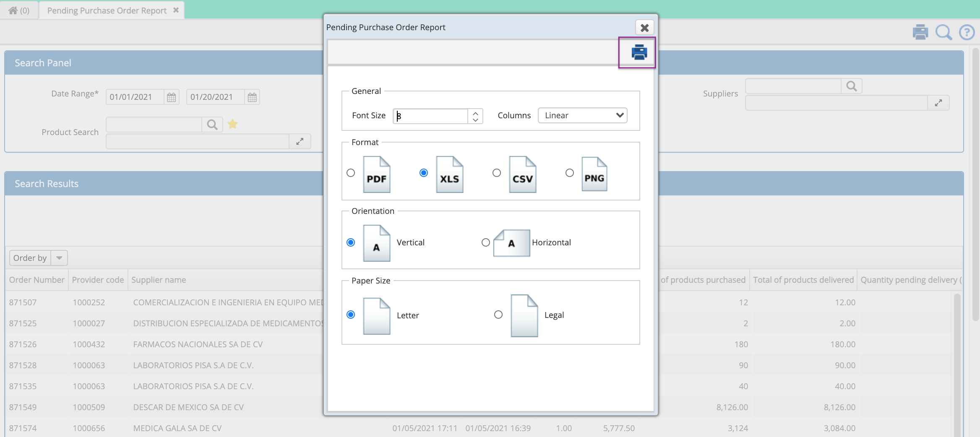
Task: Select the PDF export format
Action: click(x=351, y=173)
